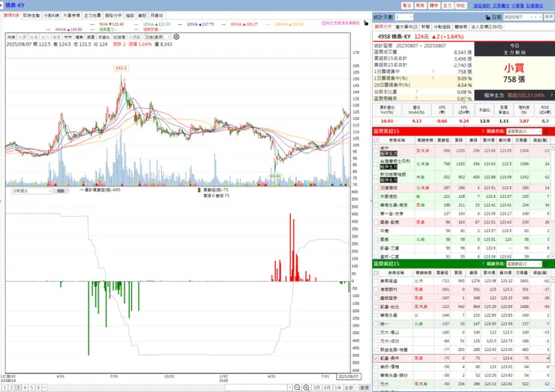Click the 今天 button beside date
The height and width of the screenshot is (392, 555).
(x=549, y=17)
